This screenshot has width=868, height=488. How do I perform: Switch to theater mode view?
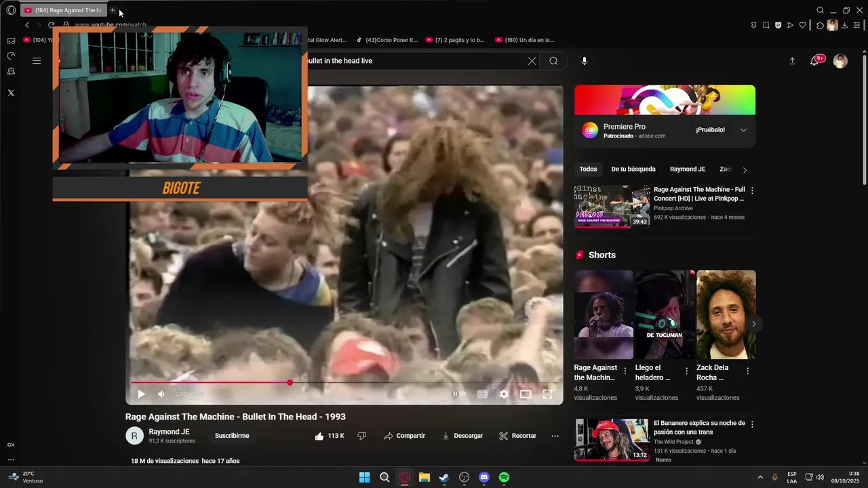click(x=526, y=394)
